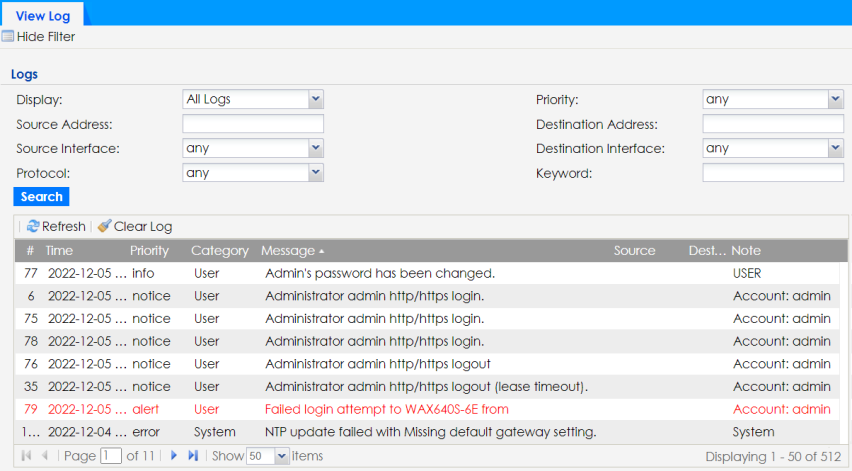Image resolution: width=852 pixels, height=471 pixels.
Task: Advance to the next log page
Action: tap(174, 456)
